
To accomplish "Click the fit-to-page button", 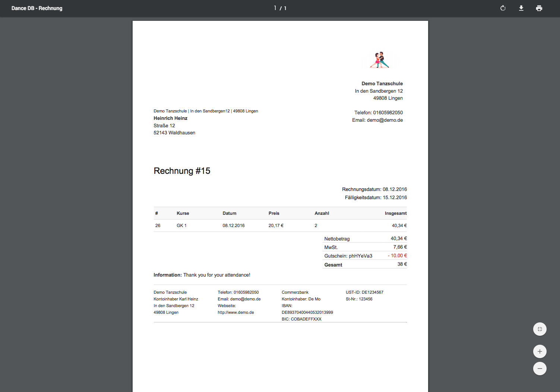I will tap(540, 329).
